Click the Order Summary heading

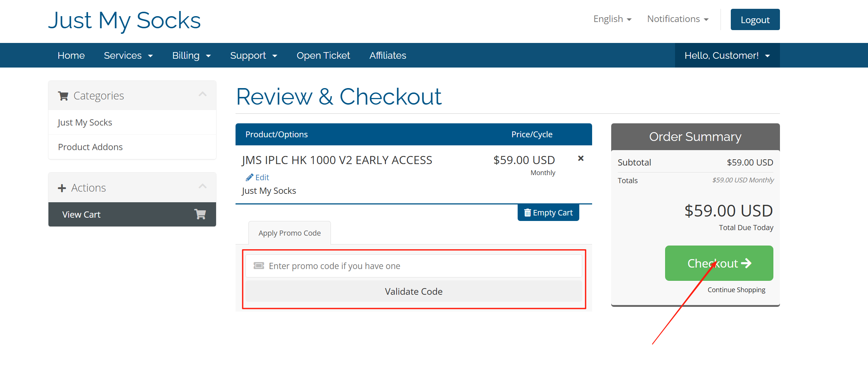(695, 137)
